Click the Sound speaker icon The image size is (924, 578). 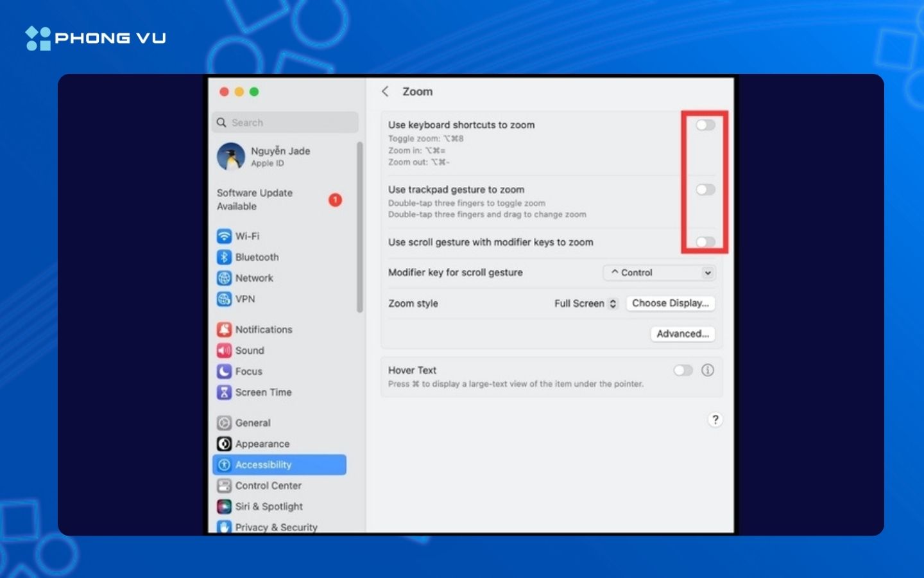click(x=224, y=351)
